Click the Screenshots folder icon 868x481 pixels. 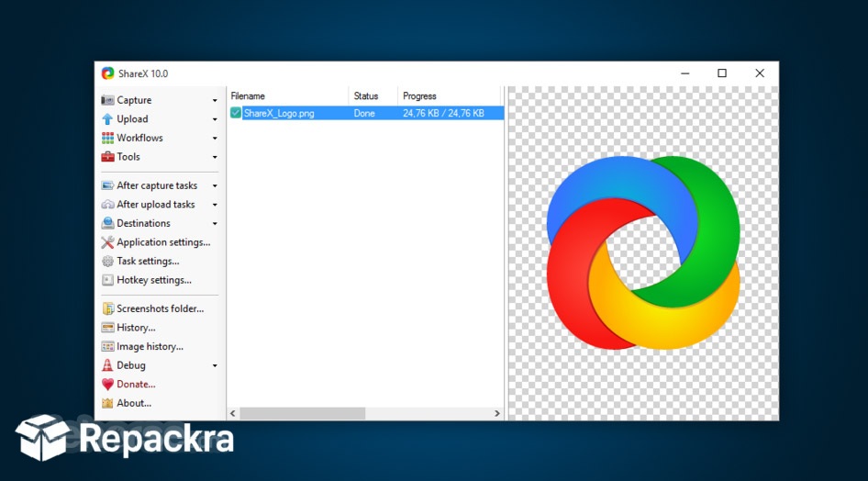coord(107,308)
